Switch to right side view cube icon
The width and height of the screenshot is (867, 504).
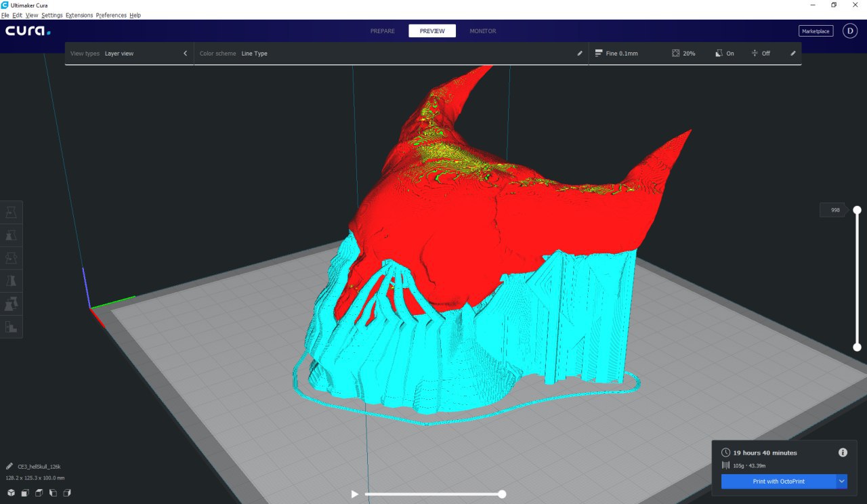67,493
